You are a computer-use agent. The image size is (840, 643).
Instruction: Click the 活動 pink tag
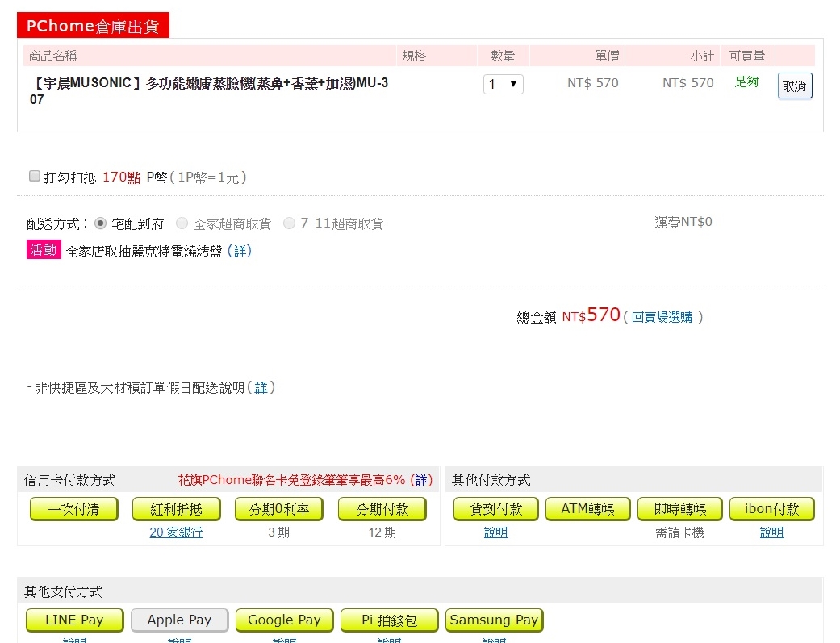[x=44, y=250]
